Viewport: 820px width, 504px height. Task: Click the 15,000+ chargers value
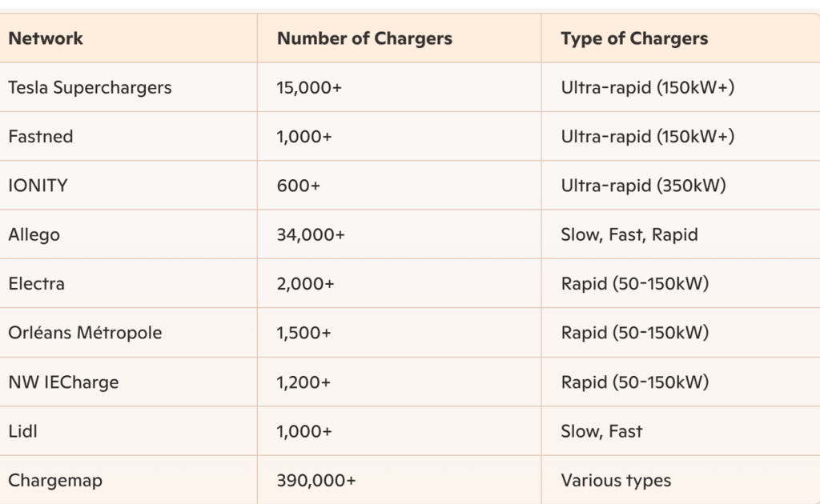[309, 88]
